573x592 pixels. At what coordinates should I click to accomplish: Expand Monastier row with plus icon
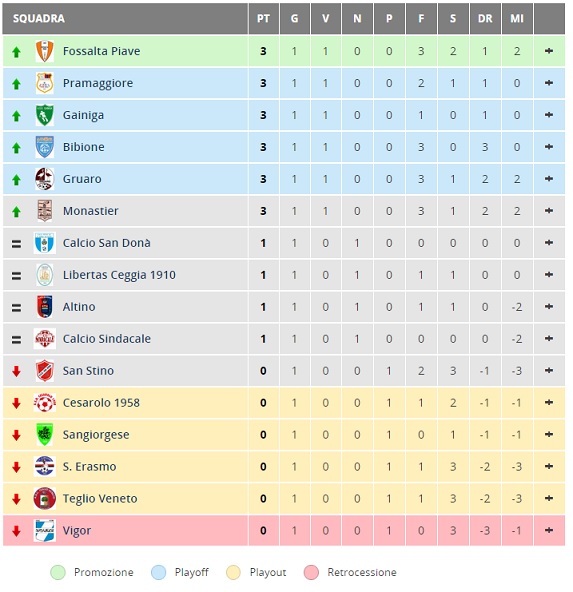pyautogui.click(x=549, y=211)
